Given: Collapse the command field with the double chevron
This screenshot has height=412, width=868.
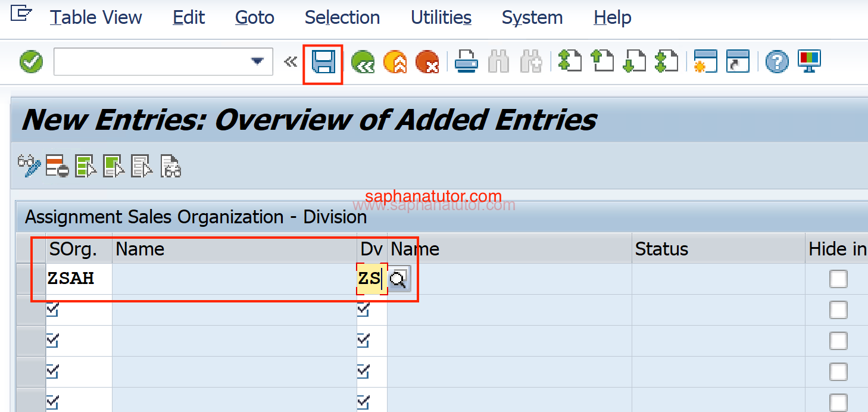Looking at the screenshot, I should (290, 62).
